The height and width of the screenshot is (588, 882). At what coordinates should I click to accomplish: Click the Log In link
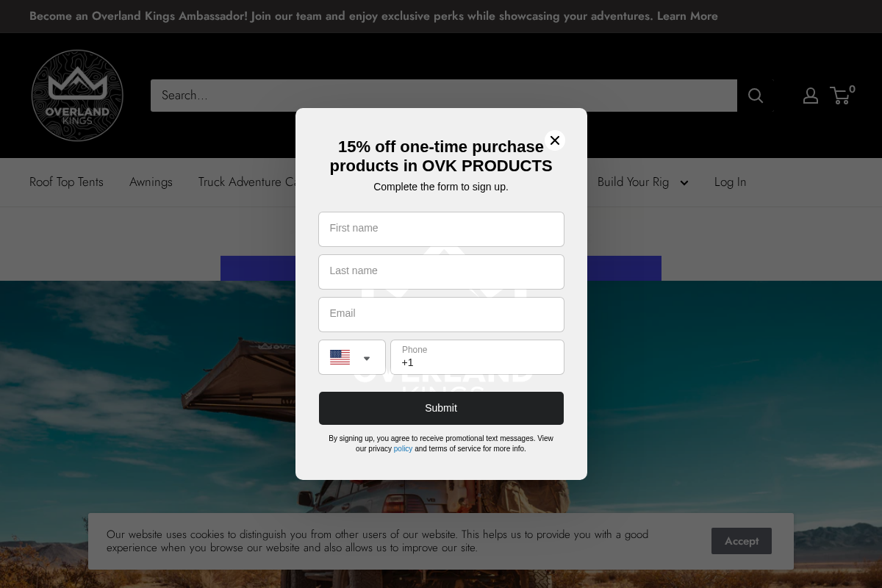pyautogui.click(x=730, y=182)
